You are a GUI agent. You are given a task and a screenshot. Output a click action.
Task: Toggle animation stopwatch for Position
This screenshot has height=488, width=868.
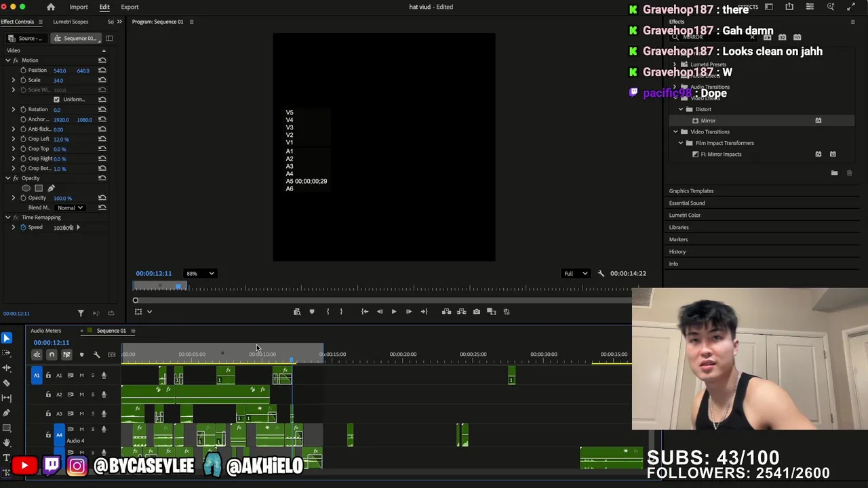23,70
